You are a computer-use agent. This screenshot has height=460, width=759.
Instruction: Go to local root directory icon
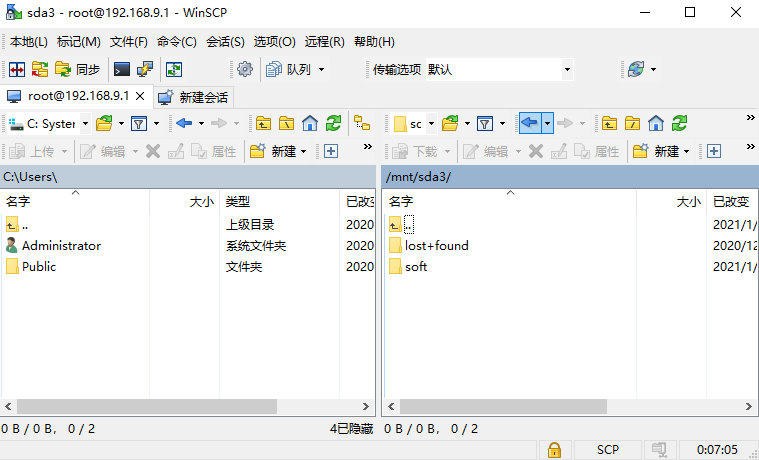(x=287, y=124)
